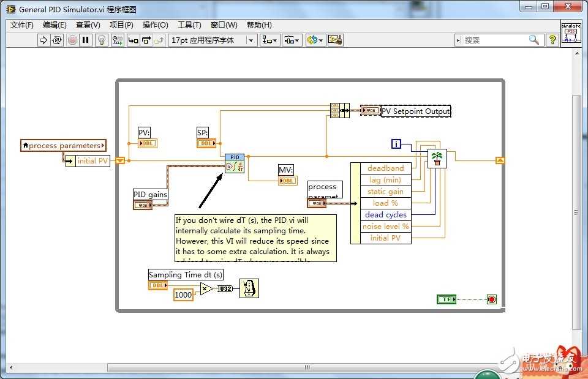This screenshot has width=588, height=379.
Task: Select deadband unbundle element
Action: point(385,168)
